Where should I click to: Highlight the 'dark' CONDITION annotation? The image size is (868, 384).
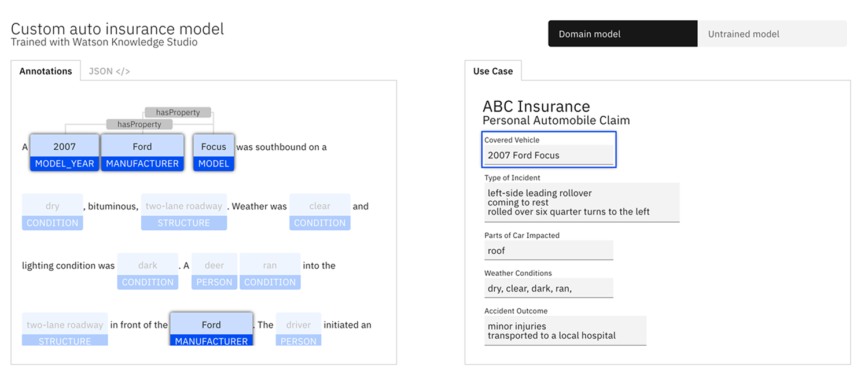[x=148, y=272]
